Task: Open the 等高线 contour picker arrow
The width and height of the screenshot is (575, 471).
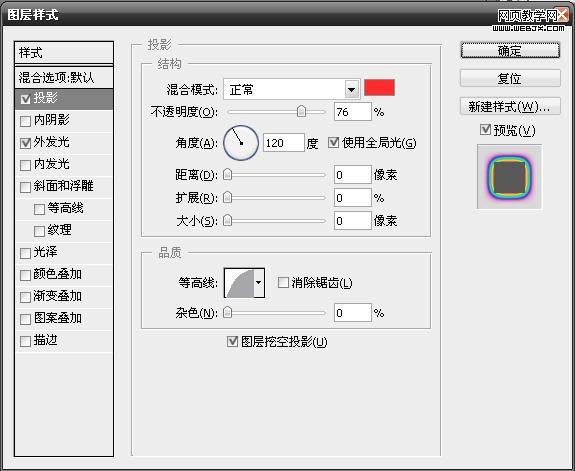Action: point(259,282)
